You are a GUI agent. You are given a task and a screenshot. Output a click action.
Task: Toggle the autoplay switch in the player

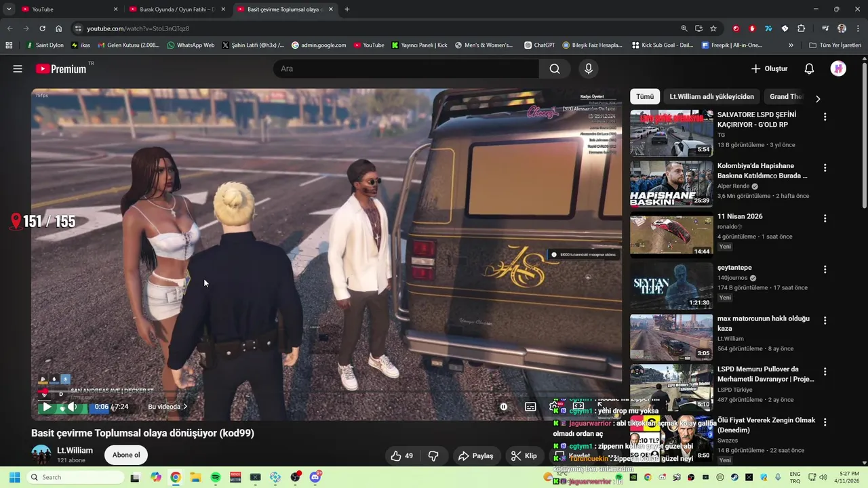tap(503, 407)
